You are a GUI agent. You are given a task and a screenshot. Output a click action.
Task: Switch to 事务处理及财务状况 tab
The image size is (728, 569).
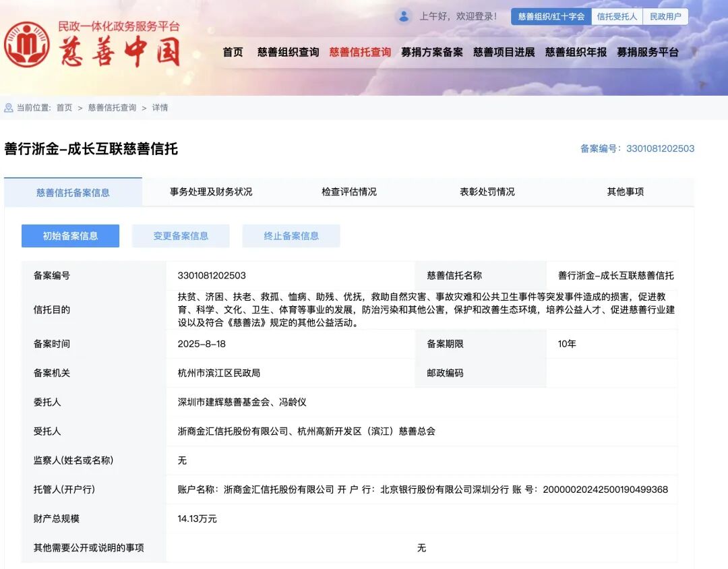point(211,191)
